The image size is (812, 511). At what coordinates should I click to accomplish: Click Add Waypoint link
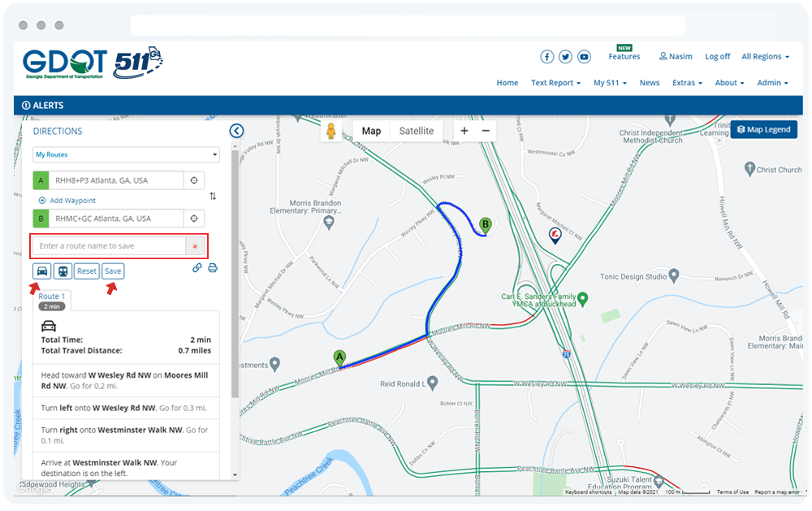[x=72, y=201]
